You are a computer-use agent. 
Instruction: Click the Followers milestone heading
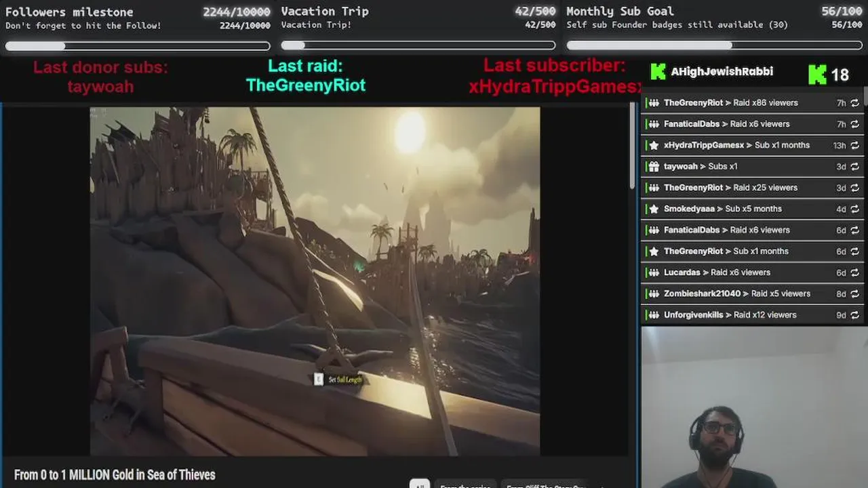point(69,12)
